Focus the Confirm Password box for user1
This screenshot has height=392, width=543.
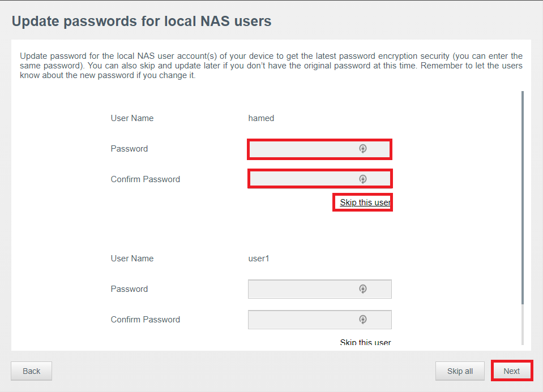coord(320,320)
